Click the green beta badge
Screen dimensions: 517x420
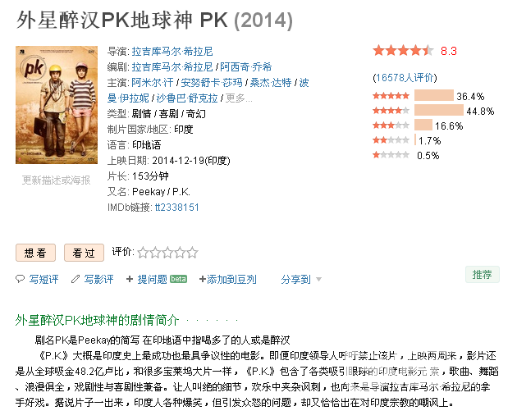pyautogui.click(x=178, y=279)
